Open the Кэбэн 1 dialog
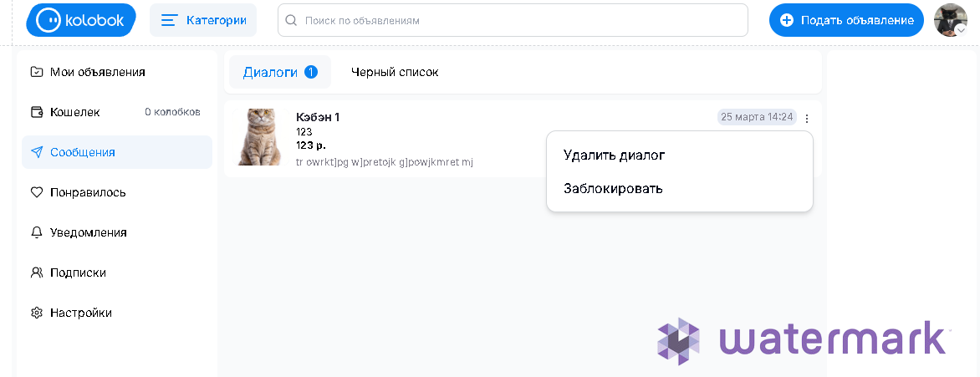 [318, 117]
